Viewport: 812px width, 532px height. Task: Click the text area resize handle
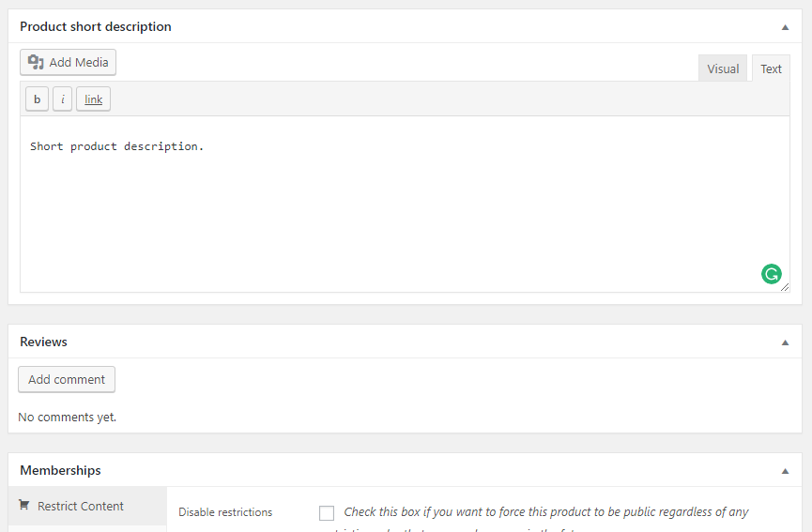(785, 287)
